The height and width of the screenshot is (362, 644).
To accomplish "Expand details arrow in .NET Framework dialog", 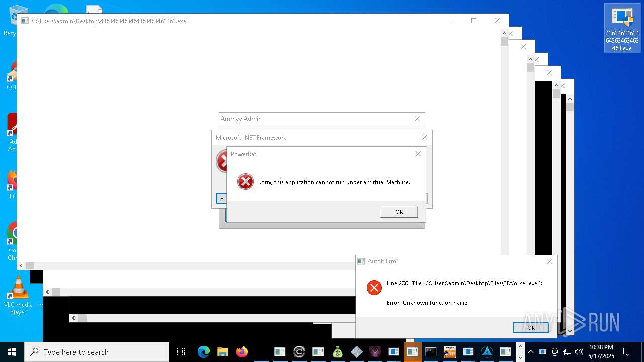I will (222, 199).
